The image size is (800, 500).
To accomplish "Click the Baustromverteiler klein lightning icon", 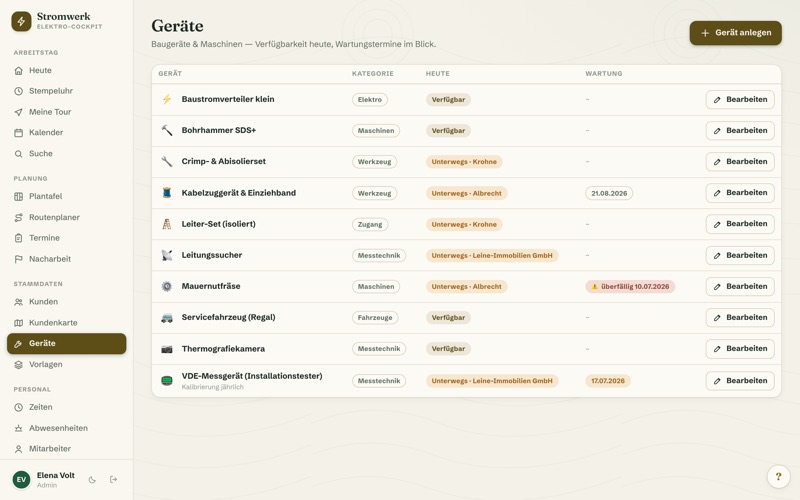I will [167, 99].
